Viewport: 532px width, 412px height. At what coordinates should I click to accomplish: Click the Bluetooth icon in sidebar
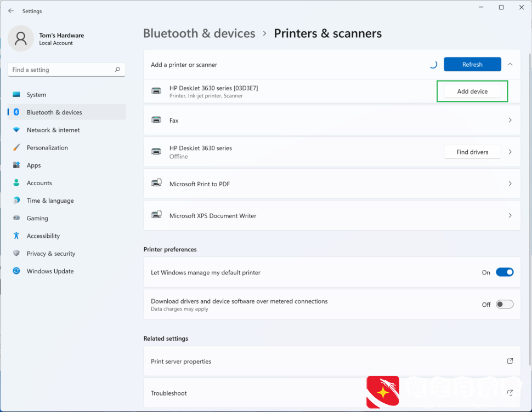click(x=16, y=112)
